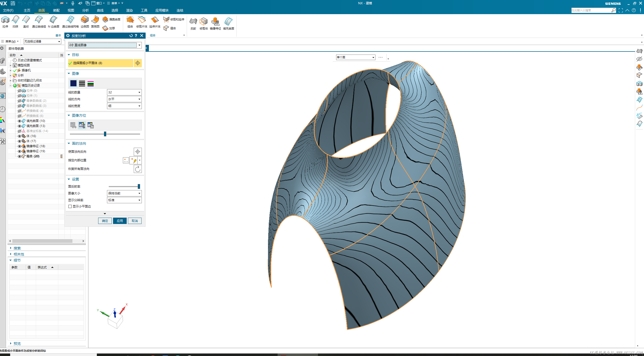The width and height of the screenshot is (644, 356).
Task: Click the save icon in the title bar
Action: pyautogui.click(x=13, y=3)
